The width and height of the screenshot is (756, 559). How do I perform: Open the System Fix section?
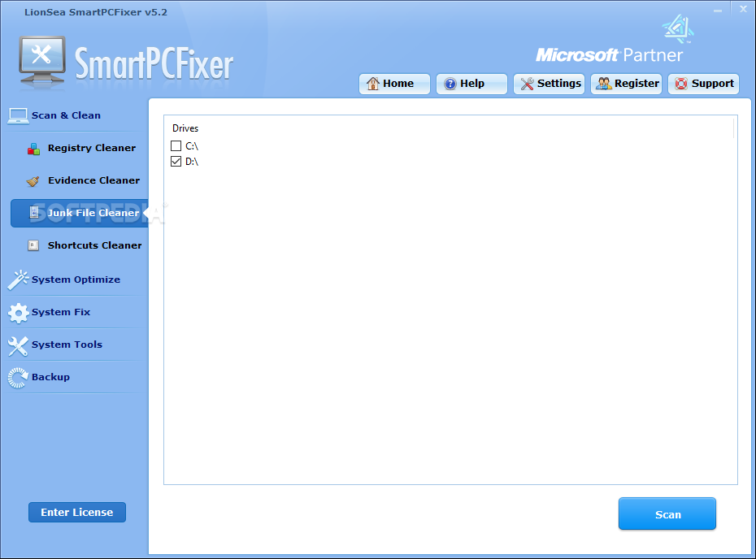tap(61, 312)
